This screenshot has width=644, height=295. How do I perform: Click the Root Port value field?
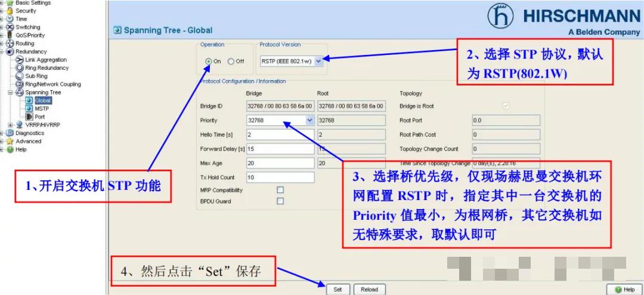coord(506,121)
